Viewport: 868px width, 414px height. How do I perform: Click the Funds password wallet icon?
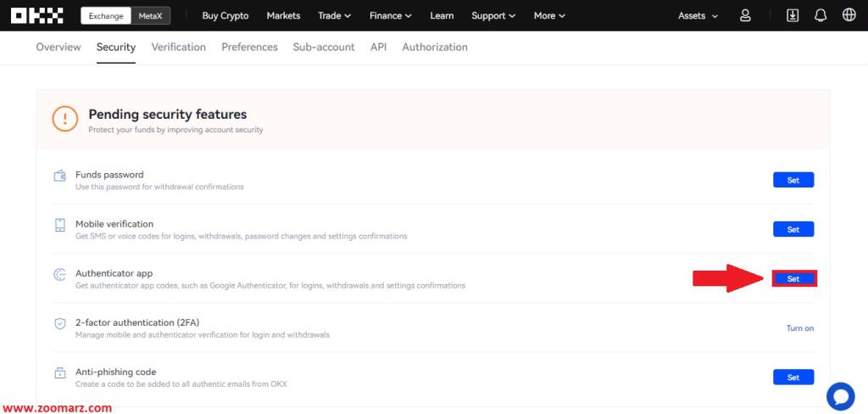(60, 176)
